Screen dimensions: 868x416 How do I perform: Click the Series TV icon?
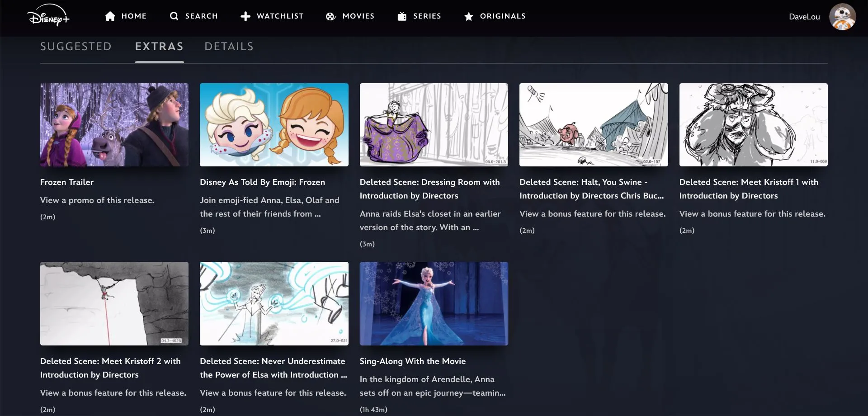pyautogui.click(x=402, y=16)
